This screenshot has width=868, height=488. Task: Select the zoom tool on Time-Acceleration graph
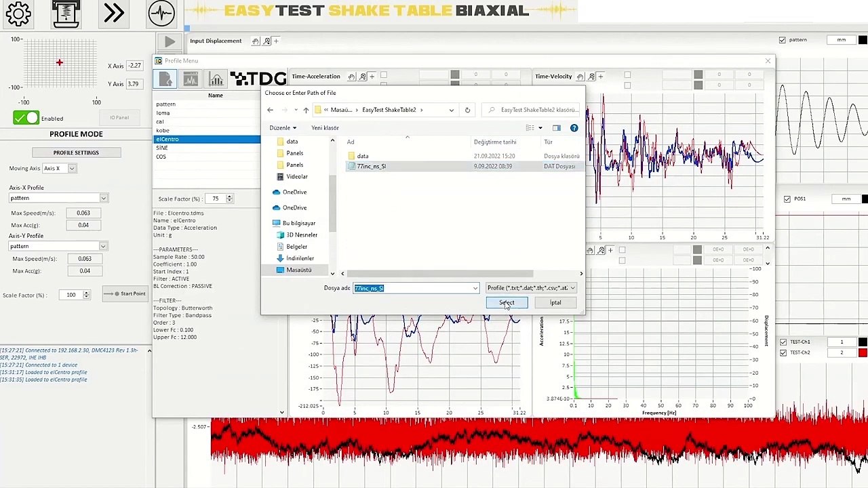[x=363, y=77]
